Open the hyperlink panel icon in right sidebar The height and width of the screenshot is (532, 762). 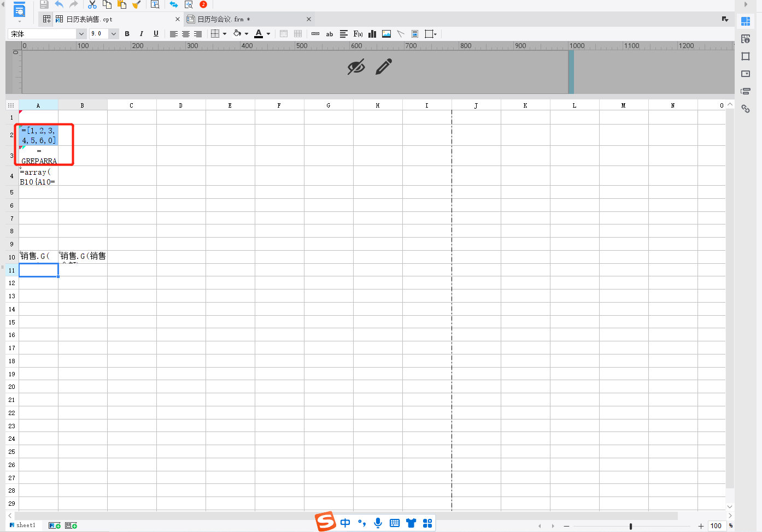point(746,109)
